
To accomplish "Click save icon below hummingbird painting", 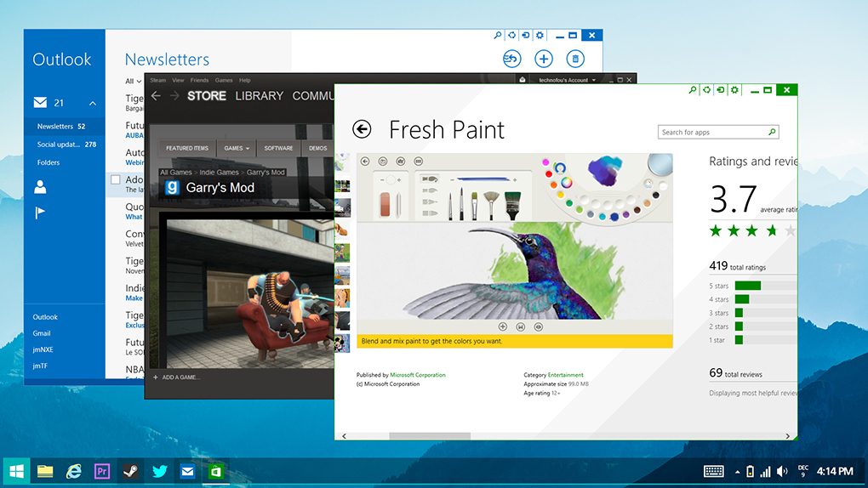I will 520,327.
